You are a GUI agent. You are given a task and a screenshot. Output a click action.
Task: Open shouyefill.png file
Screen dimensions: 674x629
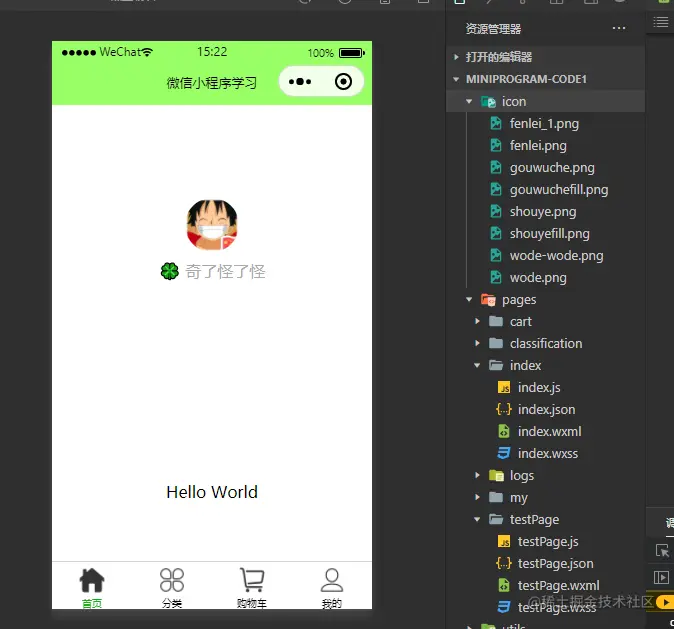tap(550, 233)
